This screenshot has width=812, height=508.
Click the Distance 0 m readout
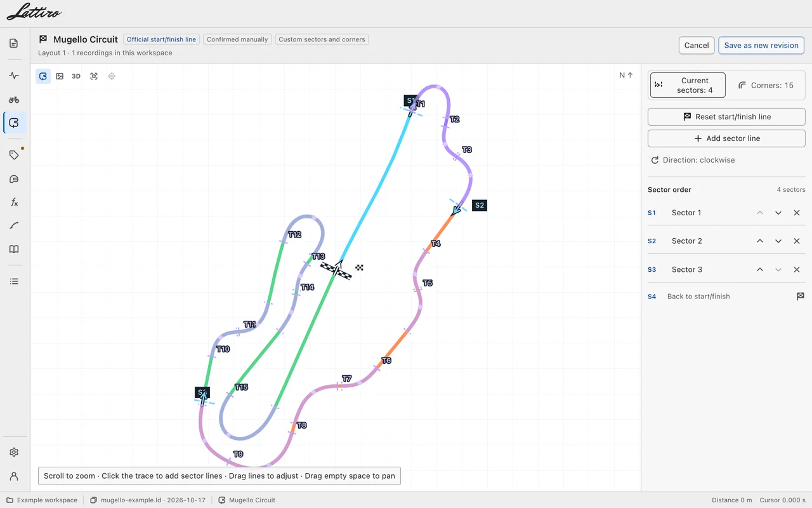(x=731, y=500)
